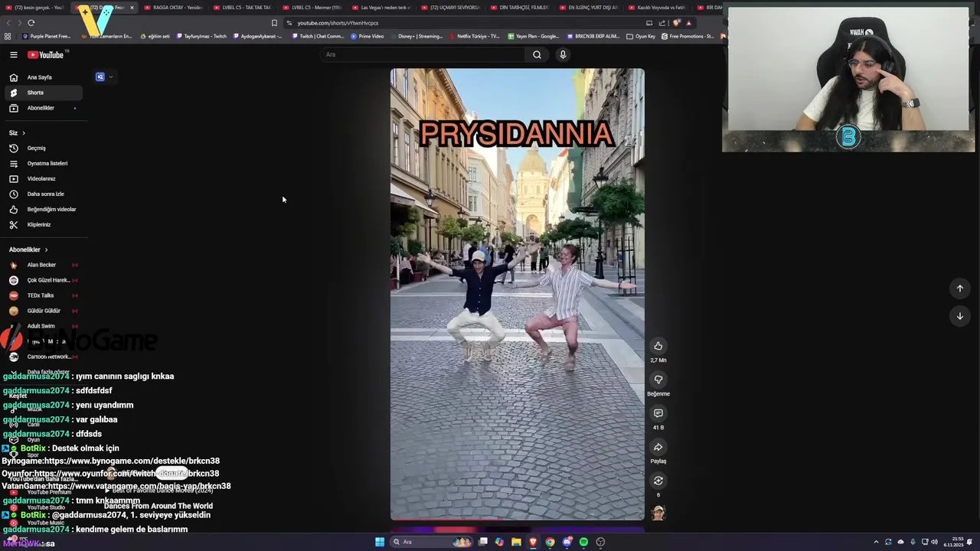The image size is (980, 551).
Task: Switch to EN İLGİNÇ YURT DIŞI tab
Action: (587, 8)
